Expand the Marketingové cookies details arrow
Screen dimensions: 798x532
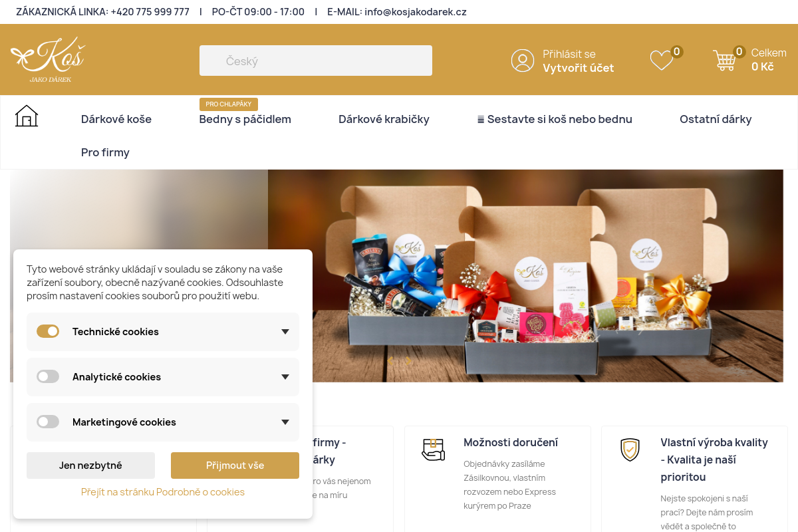click(x=285, y=422)
